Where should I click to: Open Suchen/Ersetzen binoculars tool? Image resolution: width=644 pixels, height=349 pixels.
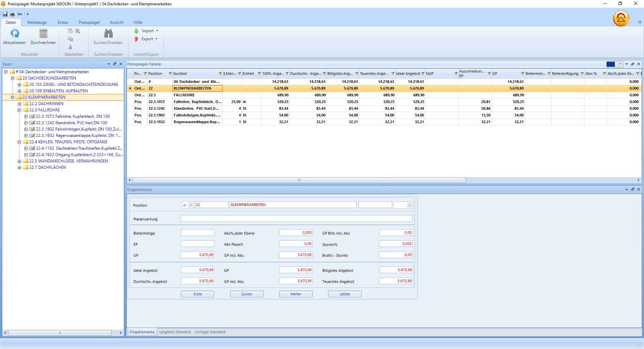click(108, 34)
